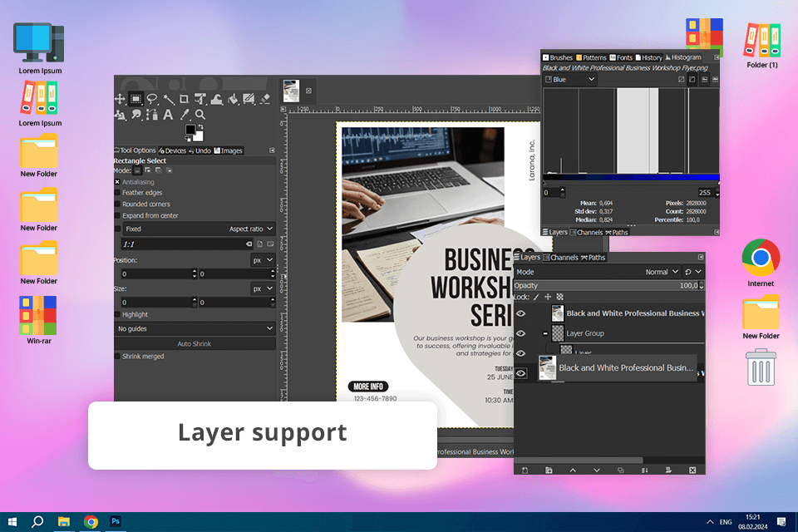Viewport: 798px width, 532px height.
Task: Enable the Highlight checkbox
Action: click(117, 314)
